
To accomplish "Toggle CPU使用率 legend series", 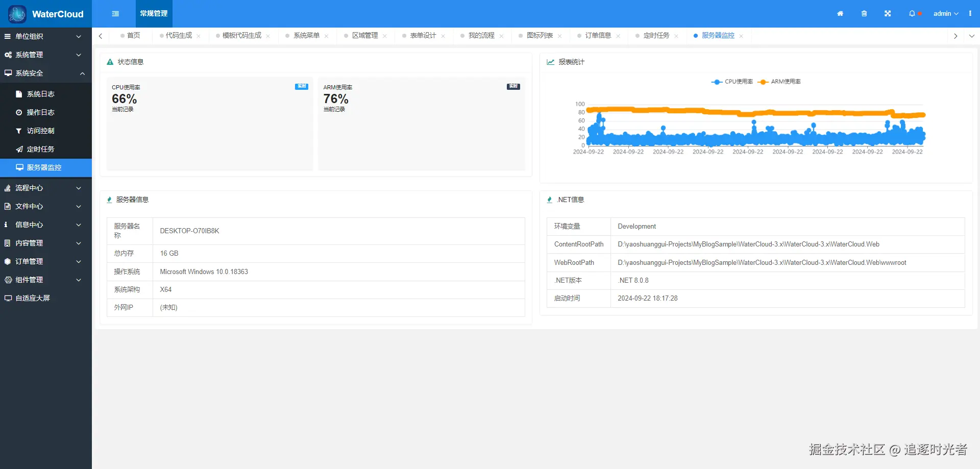I will tap(732, 82).
